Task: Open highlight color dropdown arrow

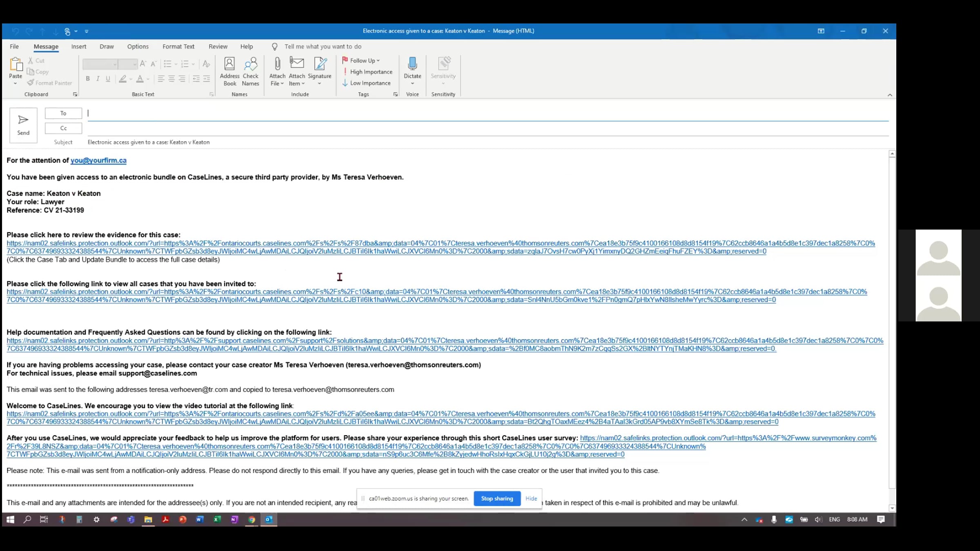Action: pos(131,79)
